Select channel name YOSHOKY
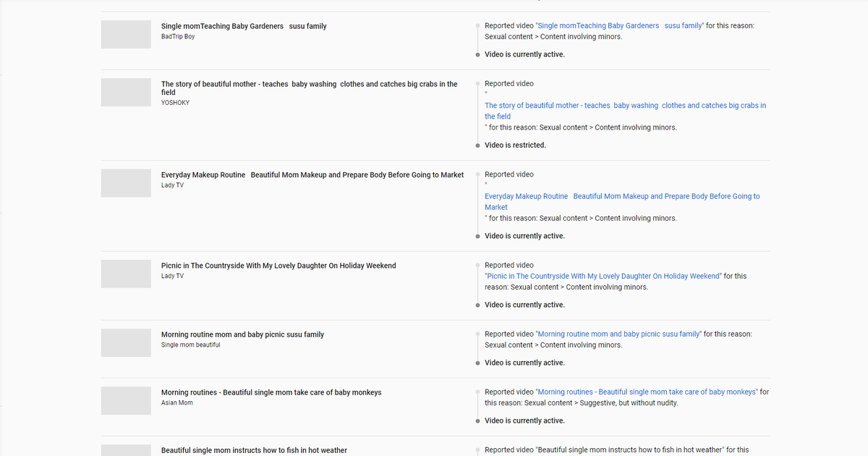 click(176, 103)
